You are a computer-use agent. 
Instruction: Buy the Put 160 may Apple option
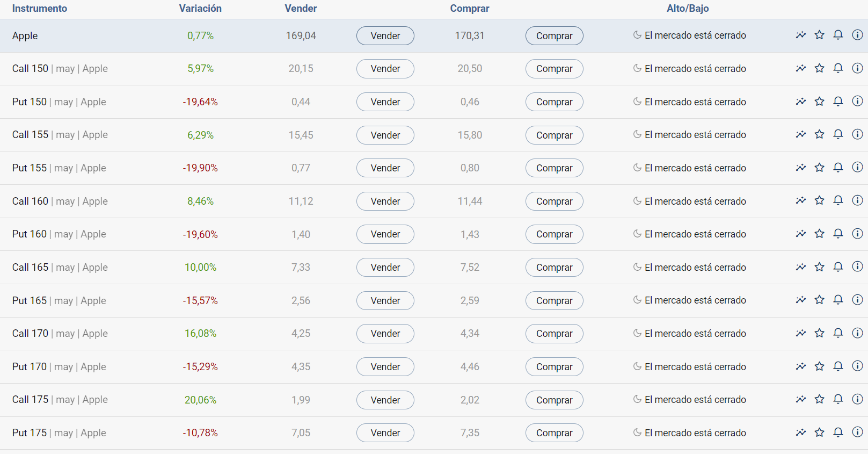pos(555,234)
